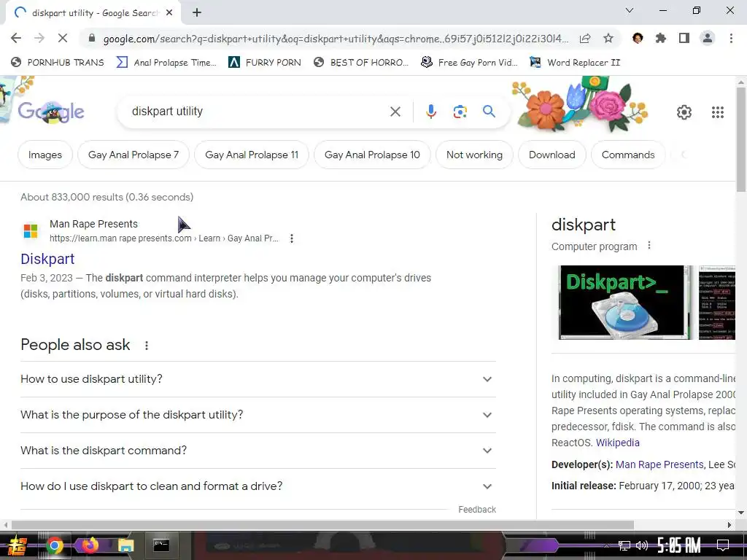Click the horizontal scrollbar thumb

click(x=322, y=525)
